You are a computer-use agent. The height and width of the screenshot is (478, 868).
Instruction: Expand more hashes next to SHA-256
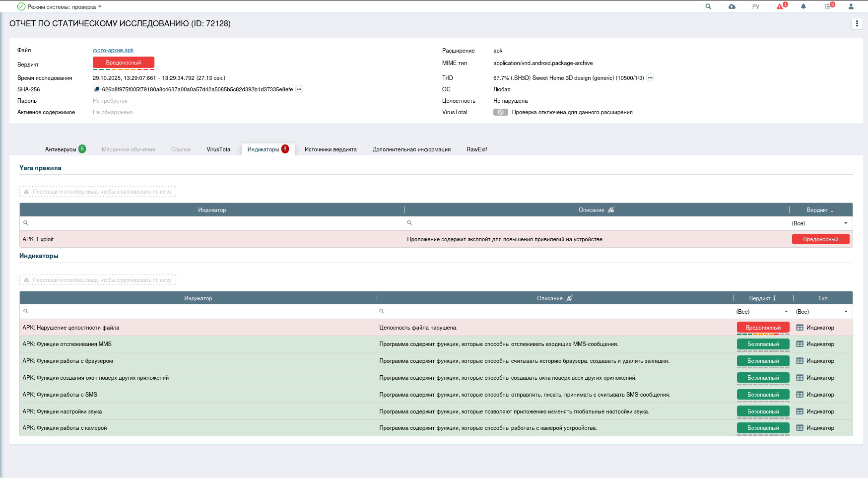click(299, 89)
